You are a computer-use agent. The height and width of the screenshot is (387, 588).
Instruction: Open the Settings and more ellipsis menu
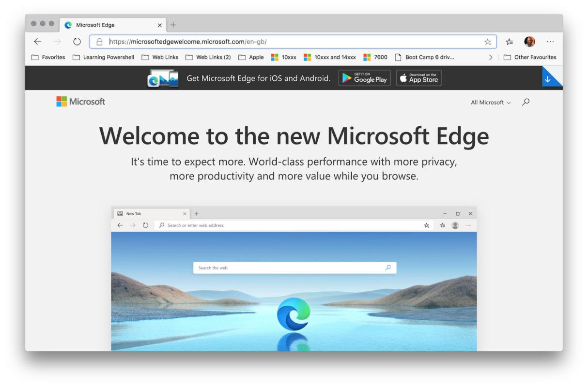(x=550, y=42)
